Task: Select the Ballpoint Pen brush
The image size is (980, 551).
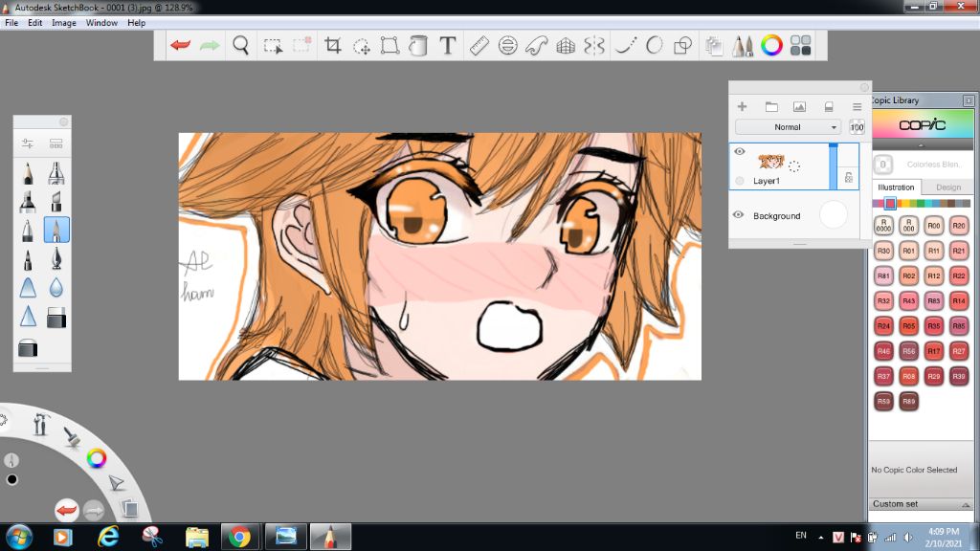Action: (x=28, y=231)
